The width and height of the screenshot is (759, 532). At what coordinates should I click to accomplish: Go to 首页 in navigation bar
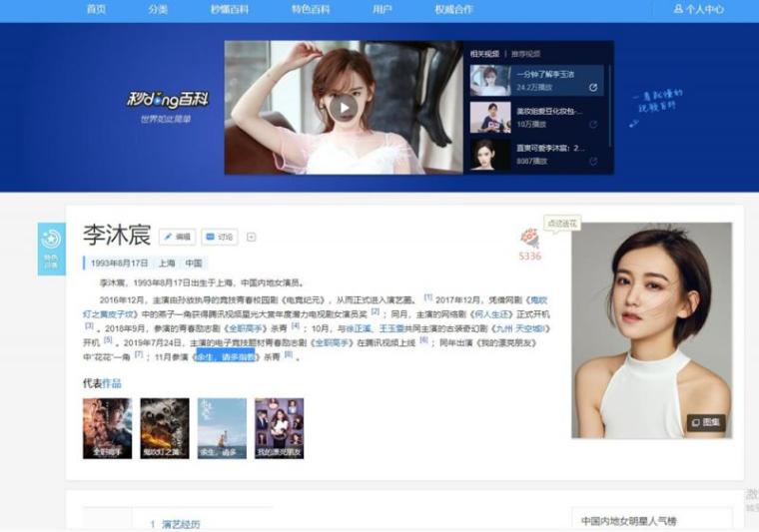point(96,9)
